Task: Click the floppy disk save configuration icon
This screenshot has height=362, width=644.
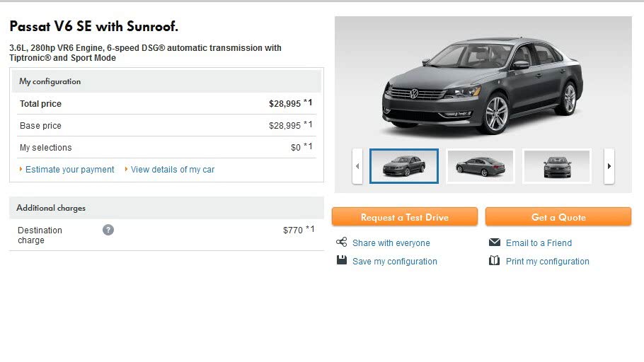Action: click(341, 259)
